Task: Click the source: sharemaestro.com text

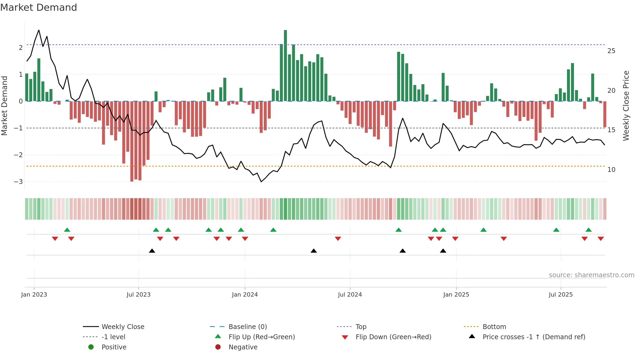Action: point(591,275)
